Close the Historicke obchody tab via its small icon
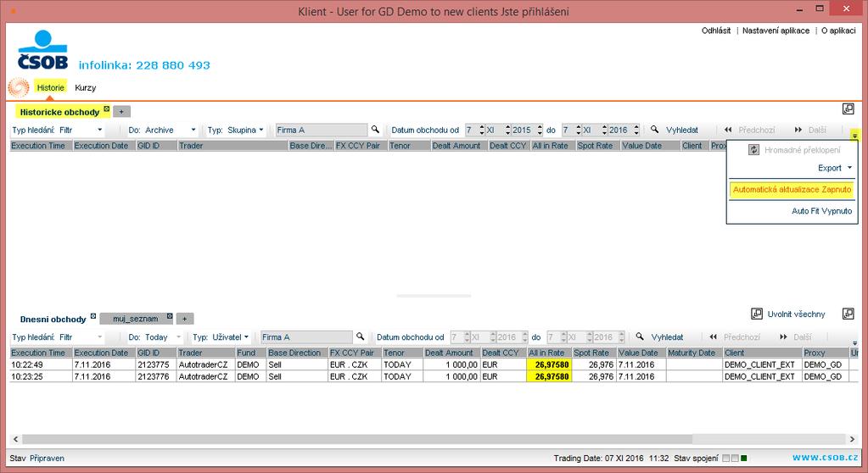 tap(106, 109)
